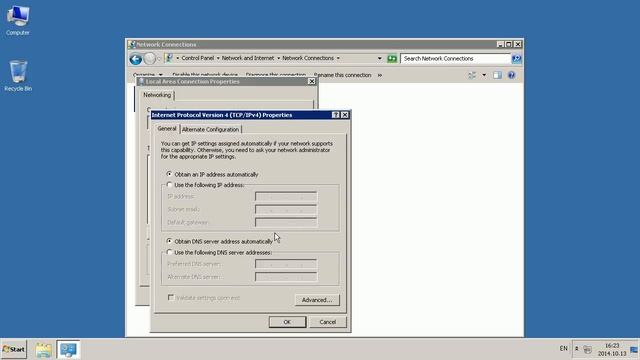Close the IPv4 Properties dialog with X
The image size is (640, 360).
[x=345, y=115]
